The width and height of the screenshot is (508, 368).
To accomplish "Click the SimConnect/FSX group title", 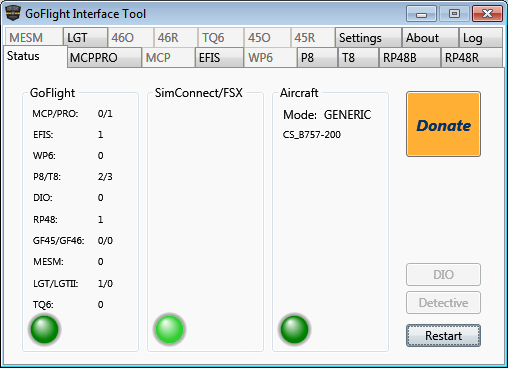I will (199, 93).
